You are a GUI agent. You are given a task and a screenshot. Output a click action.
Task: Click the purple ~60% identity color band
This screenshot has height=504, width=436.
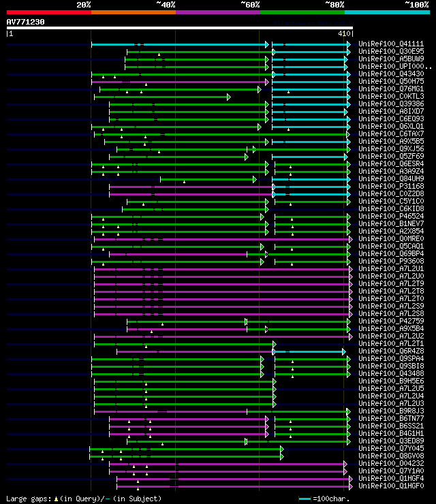218,12
